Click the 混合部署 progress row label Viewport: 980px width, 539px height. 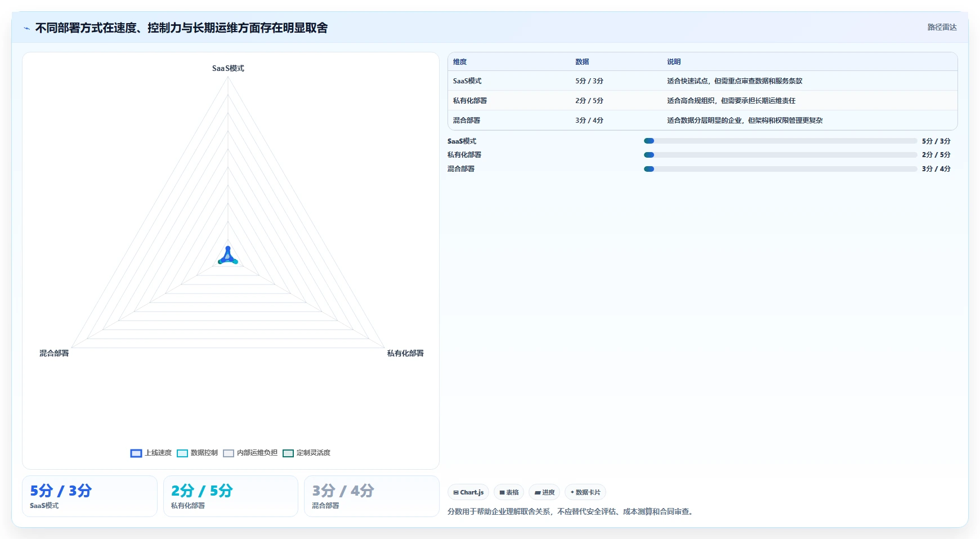point(461,169)
